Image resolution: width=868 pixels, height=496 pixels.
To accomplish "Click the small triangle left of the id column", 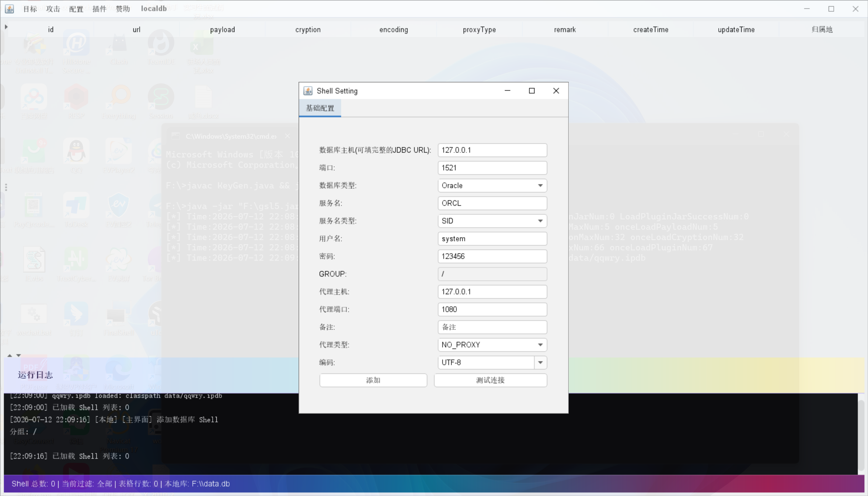I will [6, 27].
